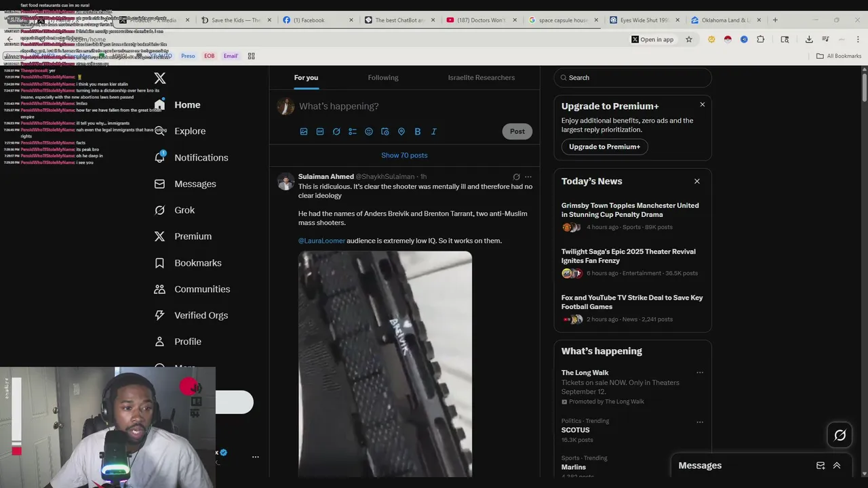Open Twilight Saga's 2025 Theater Revival story

[x=633, y=263]
